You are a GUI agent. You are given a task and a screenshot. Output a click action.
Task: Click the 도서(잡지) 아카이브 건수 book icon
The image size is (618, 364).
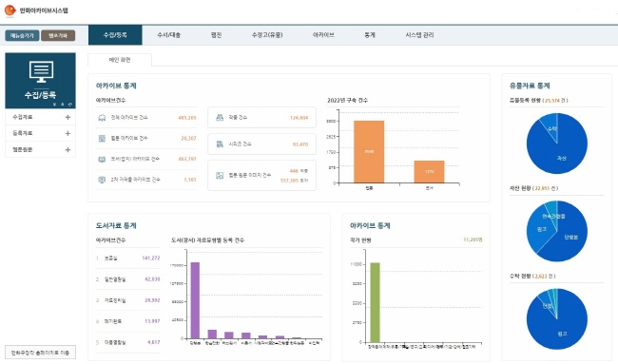102,159
